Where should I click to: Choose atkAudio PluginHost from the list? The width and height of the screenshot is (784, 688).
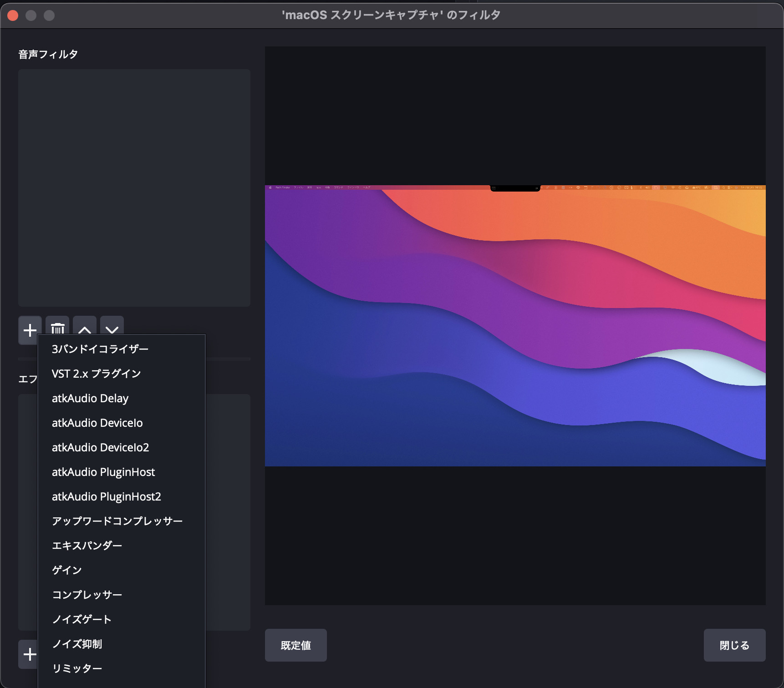tap(103, 472)
